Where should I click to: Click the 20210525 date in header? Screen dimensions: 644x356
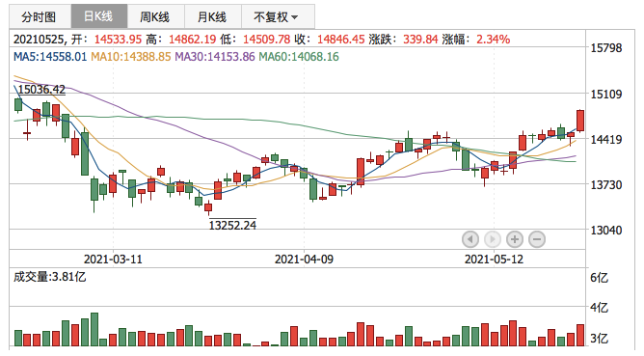point(39,40)
